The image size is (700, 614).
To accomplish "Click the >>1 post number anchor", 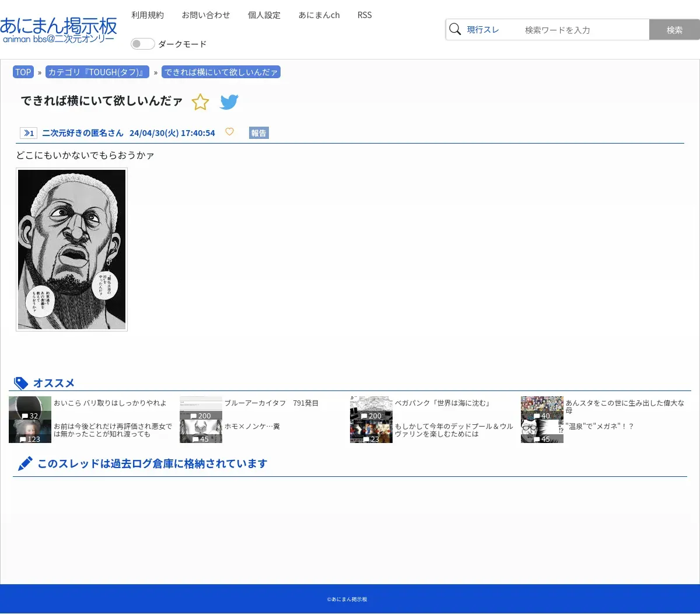I will 29,133.
